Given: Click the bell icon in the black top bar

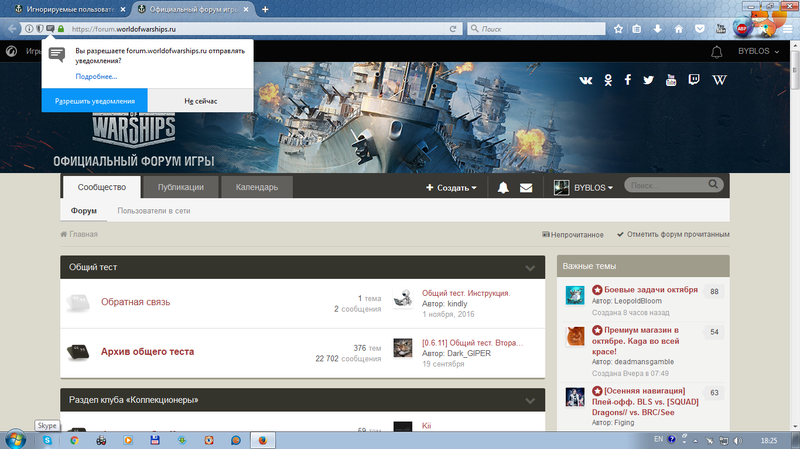Looking at the screenshot, I should 717,52.
